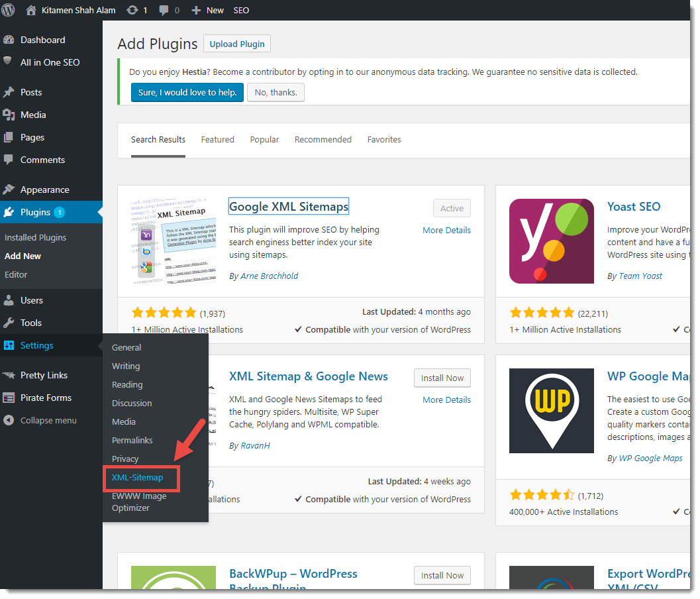
Task: Switch to the Featured tab
Action: tap(217, 139)
